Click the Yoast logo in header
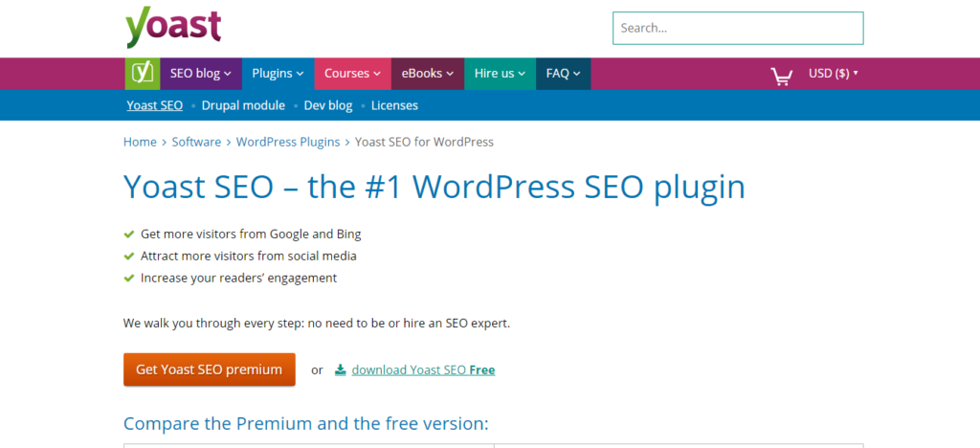The image size is (980, 448). pos(173,27)
